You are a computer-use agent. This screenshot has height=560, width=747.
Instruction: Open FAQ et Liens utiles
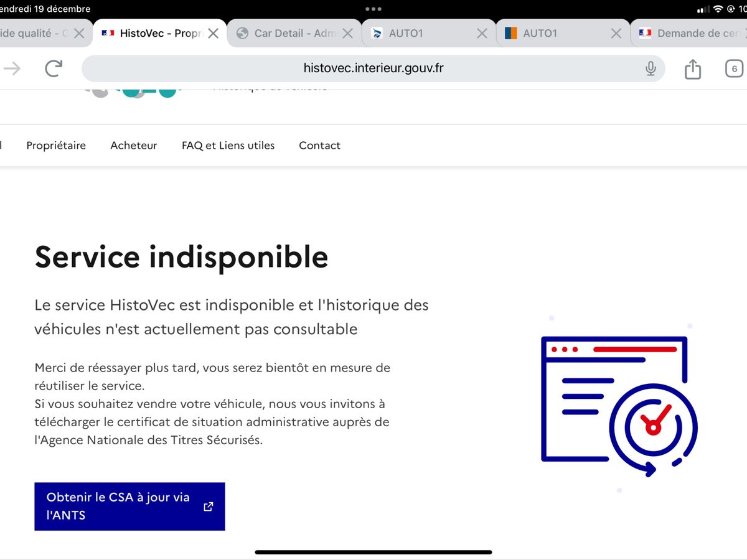point(228,146)
